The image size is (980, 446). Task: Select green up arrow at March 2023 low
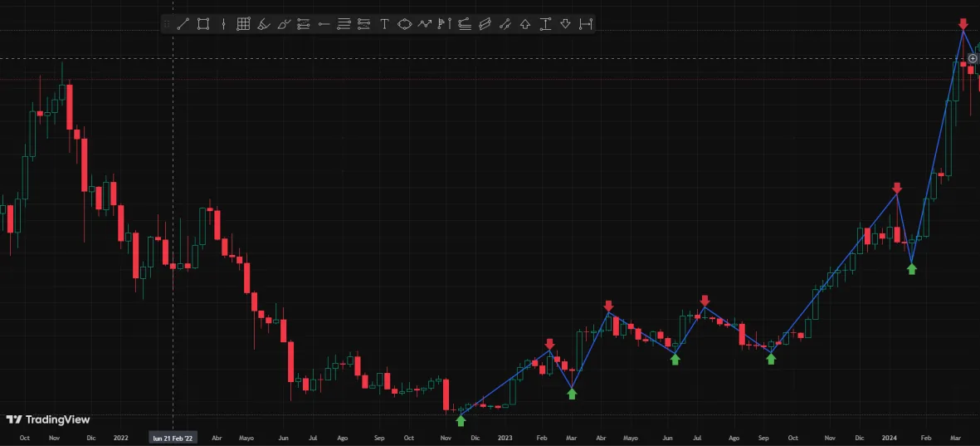tap(572, 394)
